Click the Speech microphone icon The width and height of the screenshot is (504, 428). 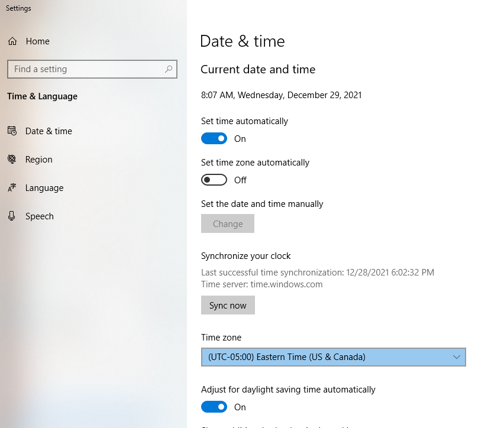(12, 216)
